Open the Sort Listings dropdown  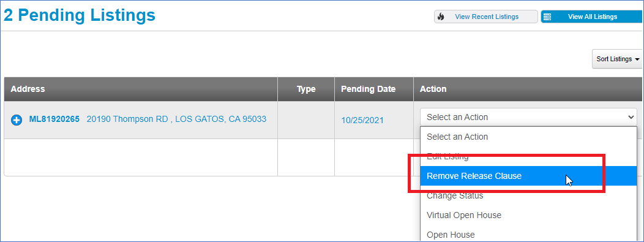pos(617,59)
